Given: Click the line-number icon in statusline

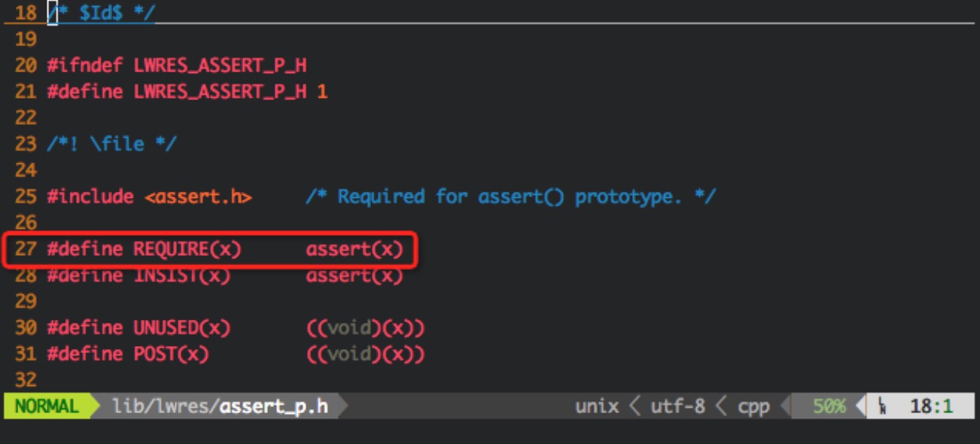Looking at the screenshot, I should tap(882, 407).
